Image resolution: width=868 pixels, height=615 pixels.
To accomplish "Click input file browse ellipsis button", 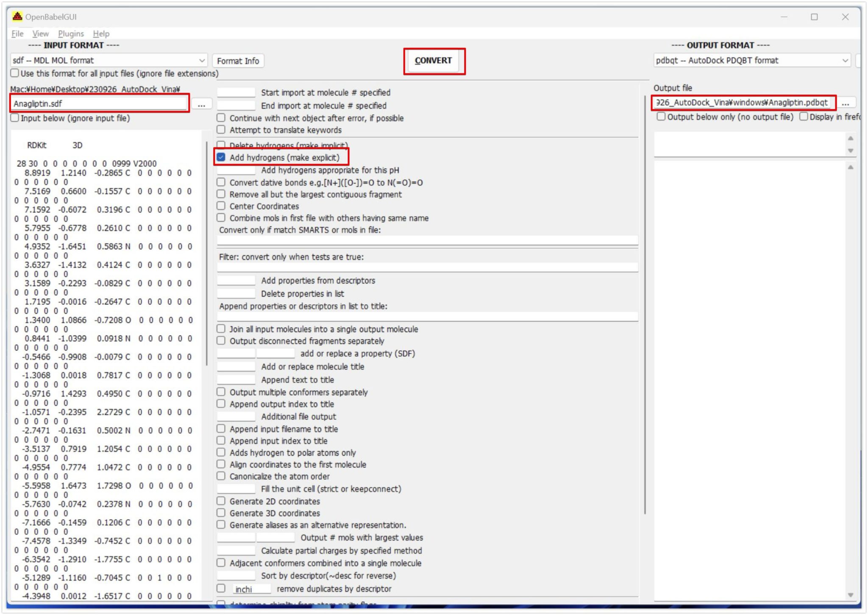I will point(201,104).
